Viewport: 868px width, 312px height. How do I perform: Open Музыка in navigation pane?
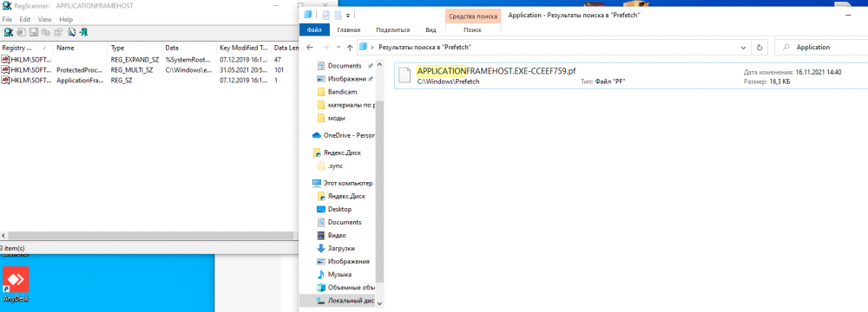339,275
